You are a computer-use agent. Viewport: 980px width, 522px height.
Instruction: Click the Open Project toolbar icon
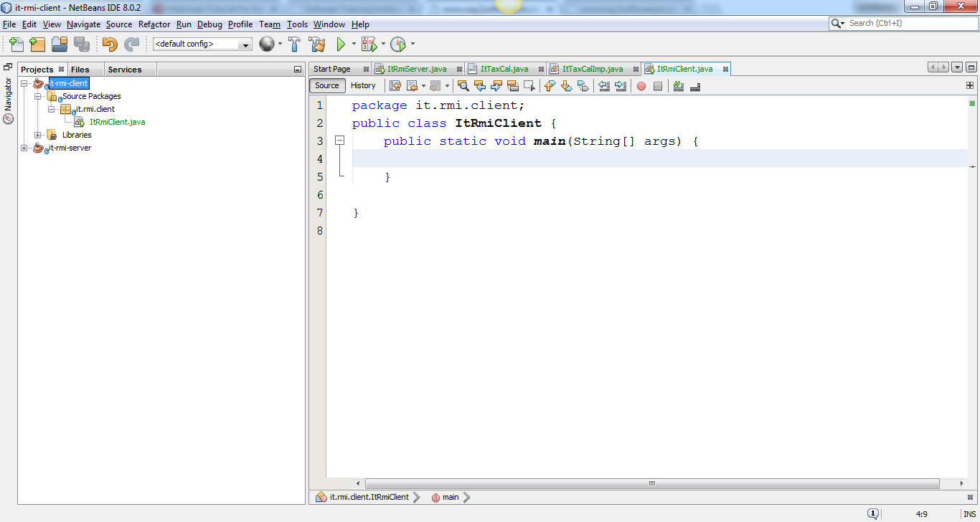tap(60, 44)
